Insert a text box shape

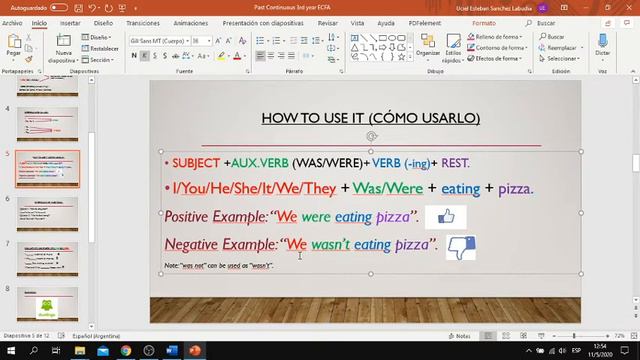coord(354,38)
